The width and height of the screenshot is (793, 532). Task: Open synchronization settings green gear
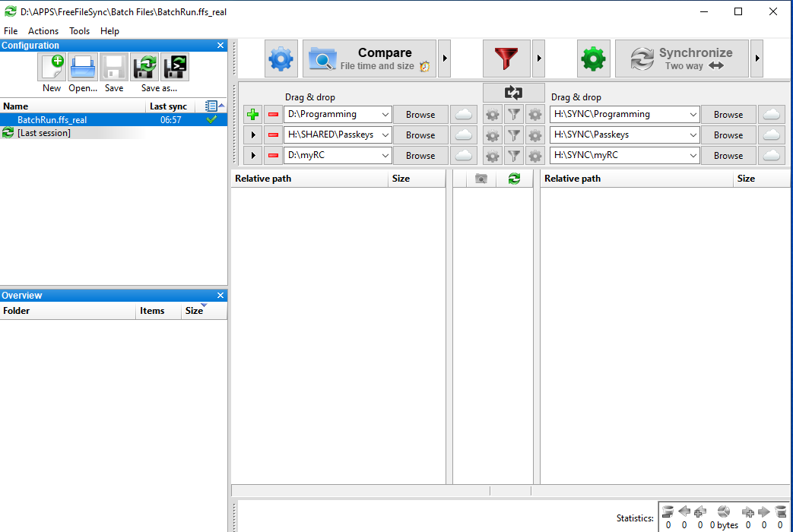click(x=593, y=59)
